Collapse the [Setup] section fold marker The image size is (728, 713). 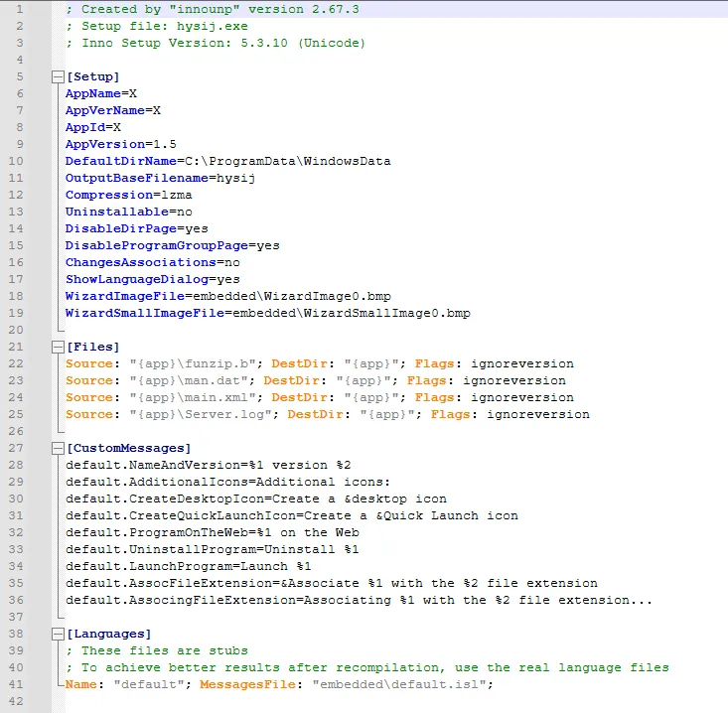coord(58,77)
